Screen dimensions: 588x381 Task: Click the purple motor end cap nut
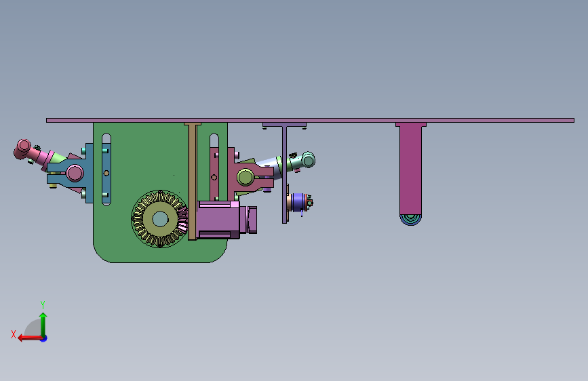(x=252, y=220)
